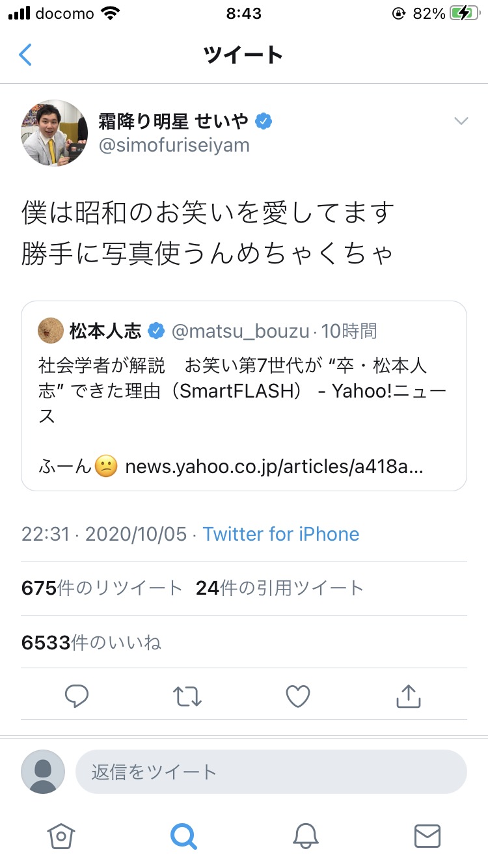Like the tweet with heart icon
This screenshot has height=868, width=488.
point(298,697)
